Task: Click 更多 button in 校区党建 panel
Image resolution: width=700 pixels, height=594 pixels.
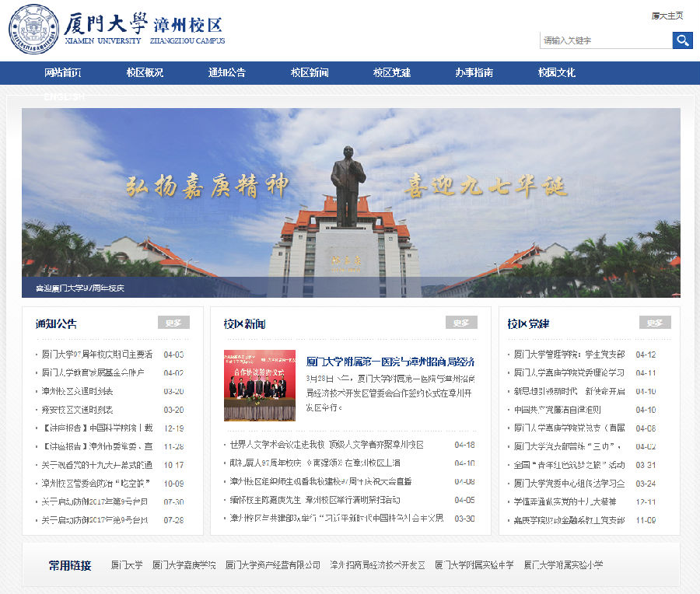Action: (x=655, y=323)
